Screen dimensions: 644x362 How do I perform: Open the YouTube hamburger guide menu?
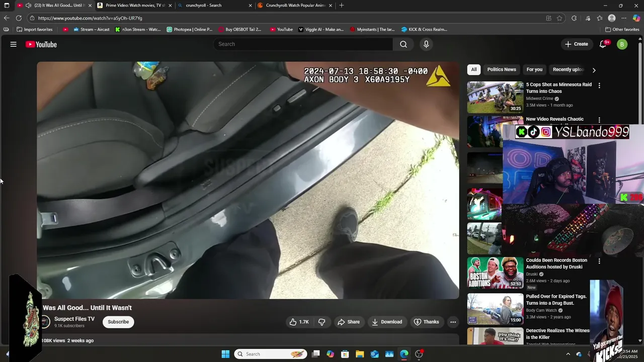tap(14, 44)
